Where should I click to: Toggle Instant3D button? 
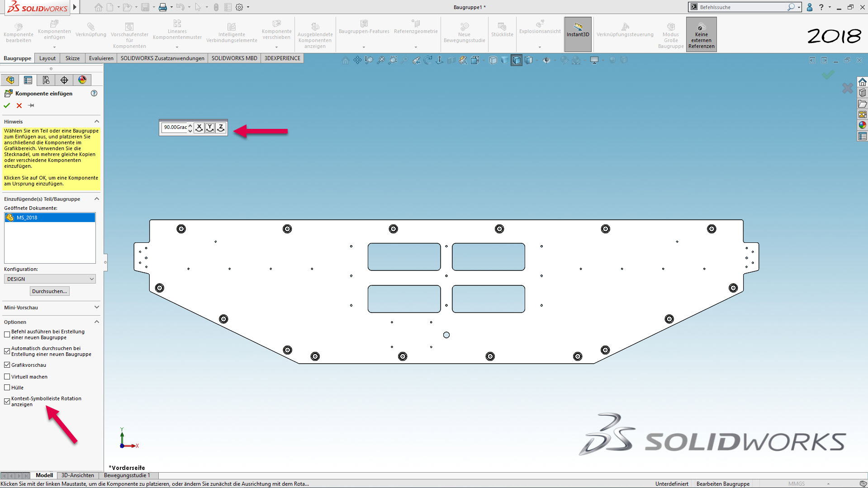(578, 34)
